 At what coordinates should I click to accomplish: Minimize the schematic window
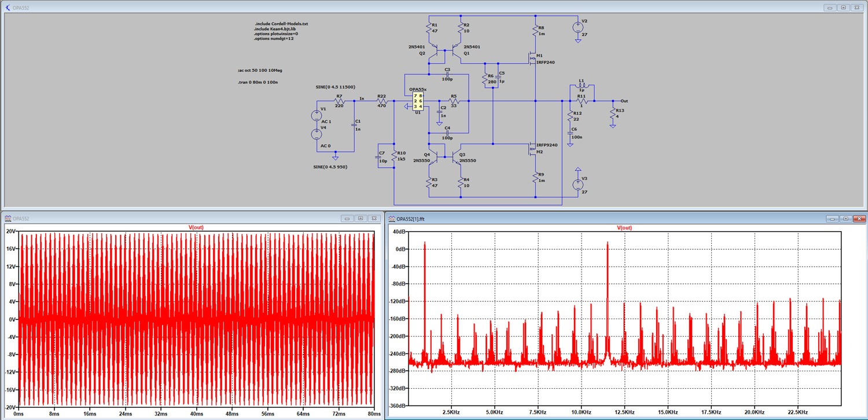click(830, 8)
